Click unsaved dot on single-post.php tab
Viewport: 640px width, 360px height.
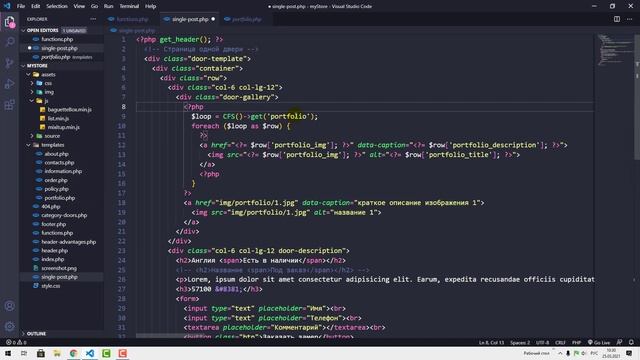coord(213,19)
